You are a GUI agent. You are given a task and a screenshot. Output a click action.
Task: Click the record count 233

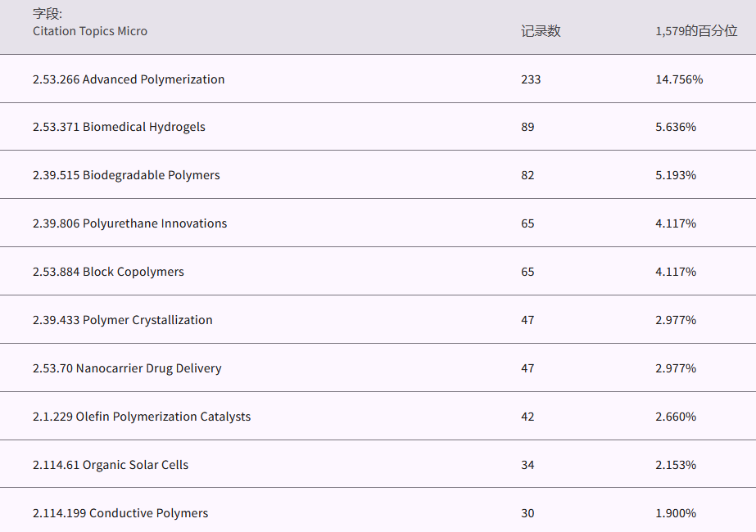pos(531,79)
